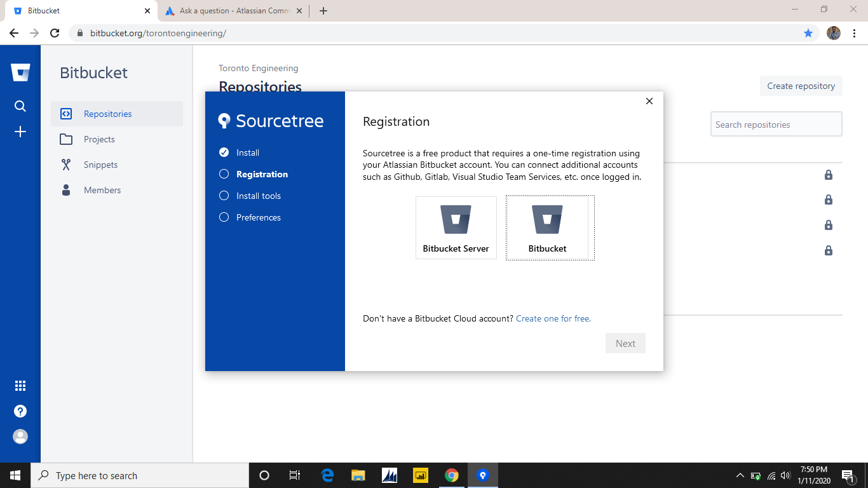The image size is (868, 488).
Task: Click the Create repository button
Action: pos(801,86)
